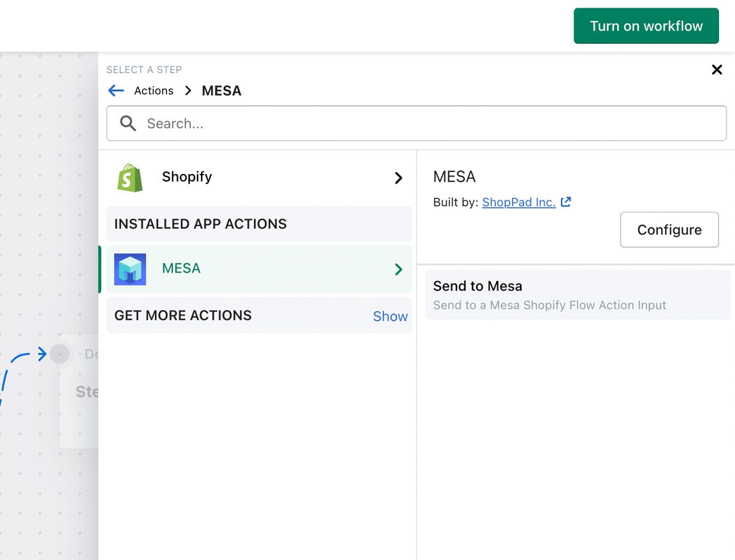The width and height of the screenshot is (735, 560).
Task: Click the Configure button
Action: click(669, 229)
